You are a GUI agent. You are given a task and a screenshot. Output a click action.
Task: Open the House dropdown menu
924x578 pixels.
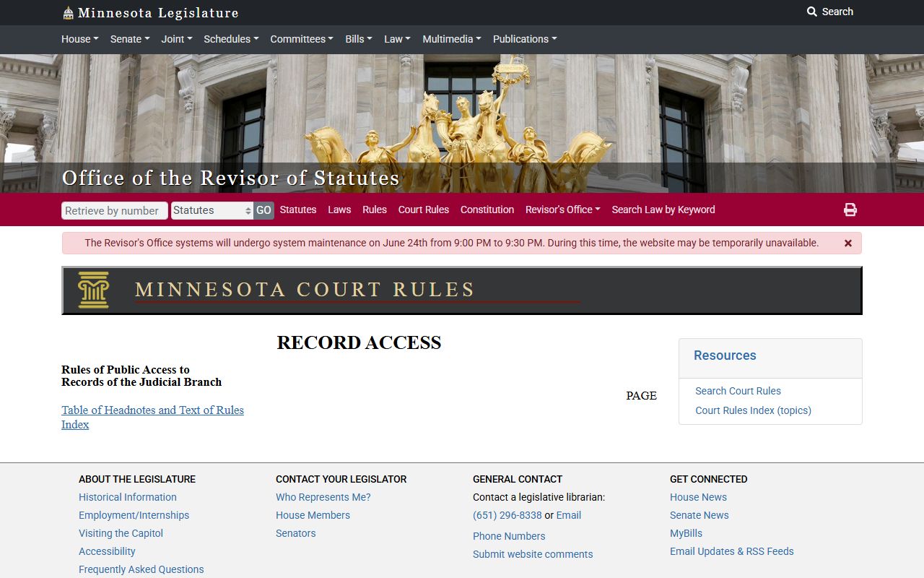point(80,39)
